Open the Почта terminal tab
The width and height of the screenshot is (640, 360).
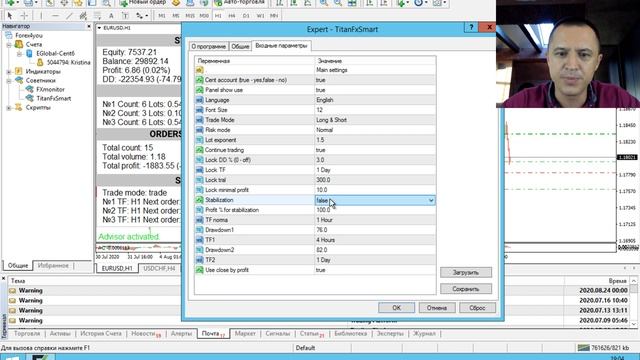[213, 334]
